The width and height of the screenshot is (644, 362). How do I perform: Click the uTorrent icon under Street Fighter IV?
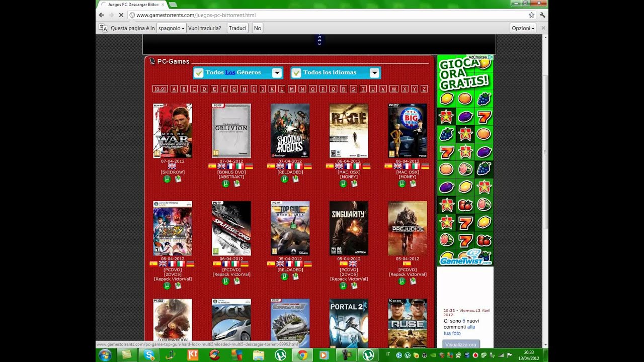[167, 286]
